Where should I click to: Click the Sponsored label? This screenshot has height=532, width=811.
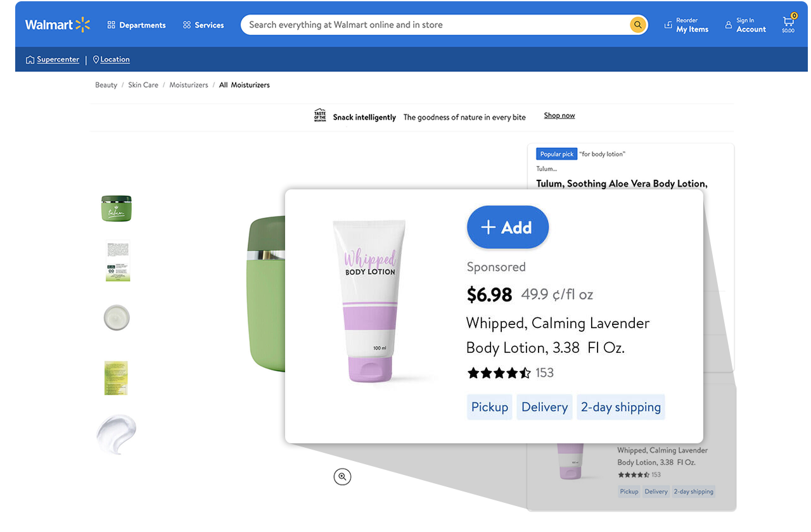(x=496, y=267)
